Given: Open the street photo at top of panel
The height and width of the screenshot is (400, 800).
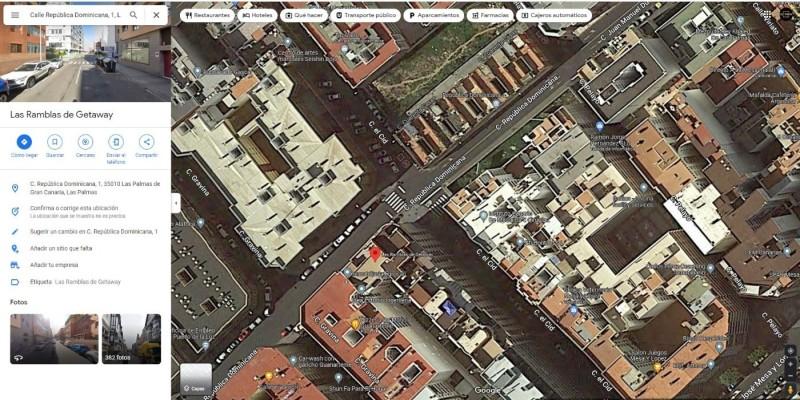Looking at the screenshot, I should click(x=85, y=64).
